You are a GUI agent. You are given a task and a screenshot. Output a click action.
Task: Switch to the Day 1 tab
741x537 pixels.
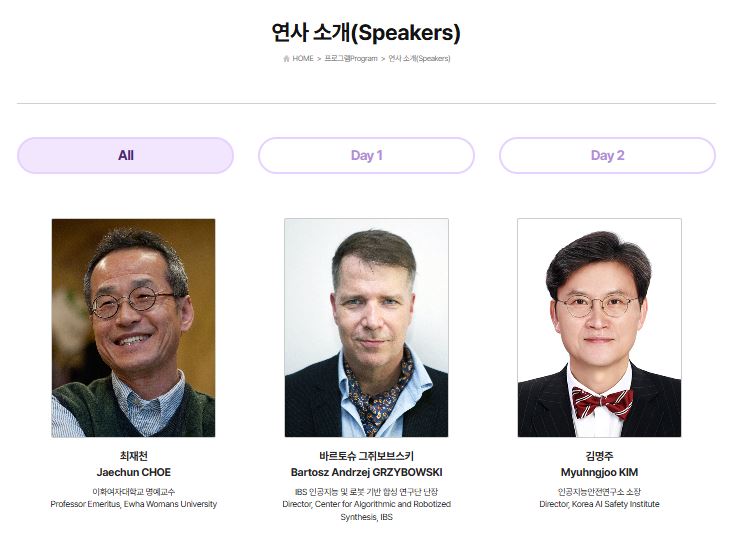[x=366, y=155]
